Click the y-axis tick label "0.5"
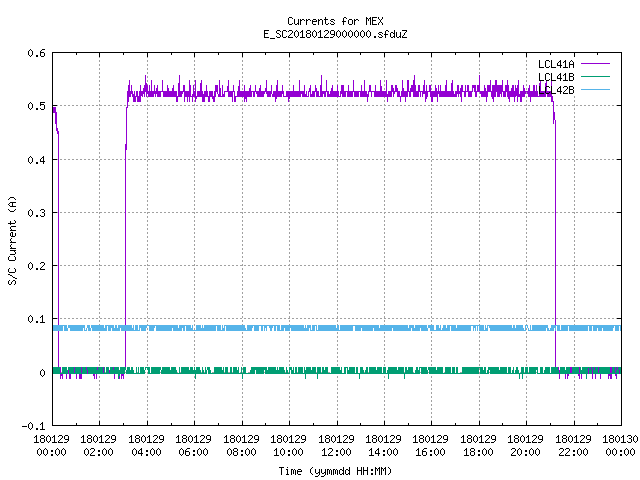This screenshot has width=640, height=480. point(36,106)
